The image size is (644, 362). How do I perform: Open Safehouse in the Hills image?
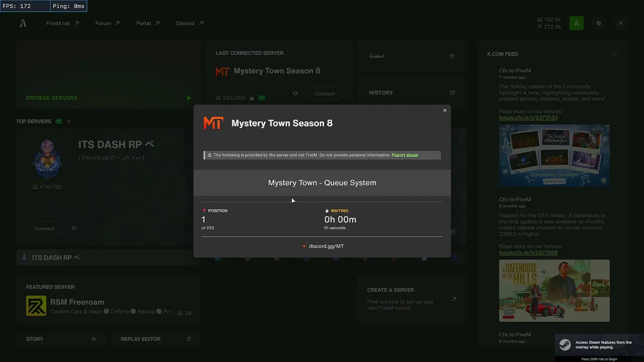click(x=554, y=291)
